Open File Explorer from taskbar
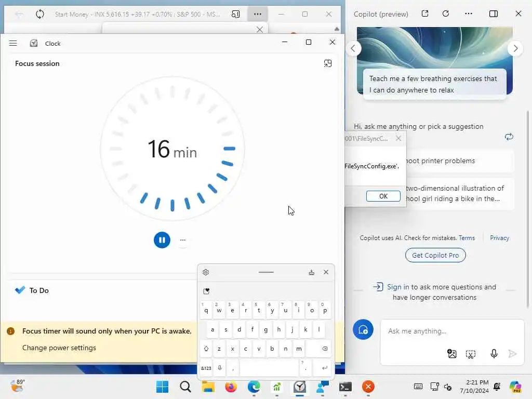532x399 pixels. point(208,387)
